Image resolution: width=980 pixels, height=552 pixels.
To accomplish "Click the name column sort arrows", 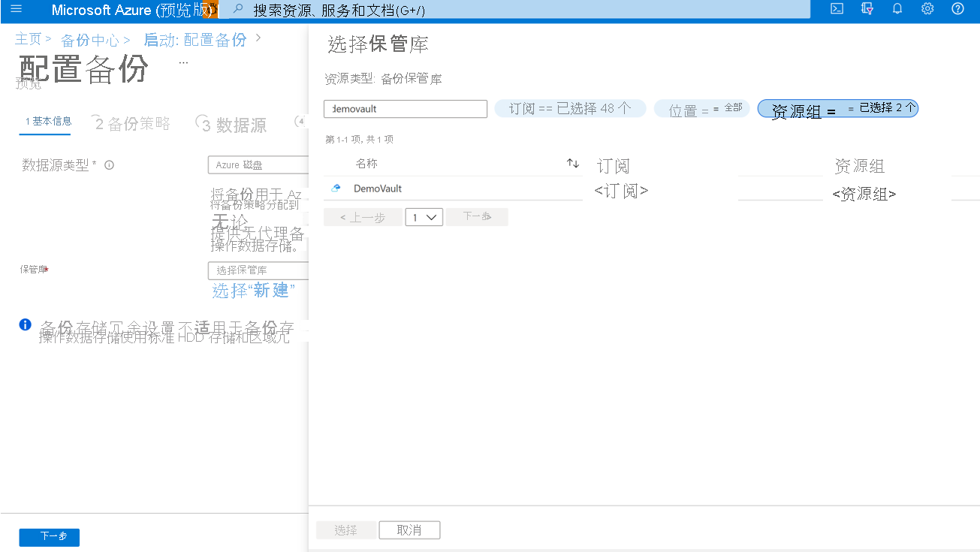I will click(x=573, y=164).
